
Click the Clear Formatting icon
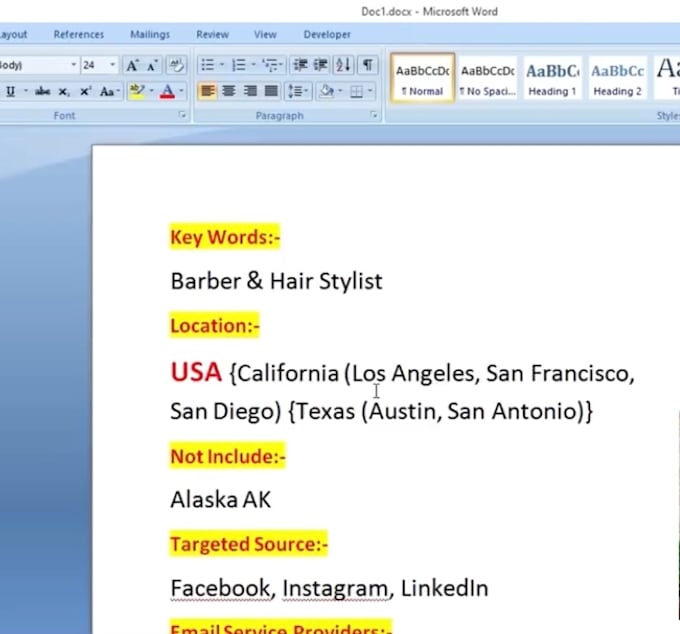[x=177, y=65]
